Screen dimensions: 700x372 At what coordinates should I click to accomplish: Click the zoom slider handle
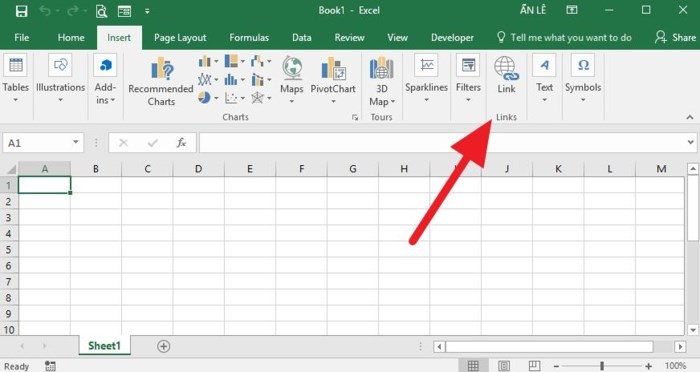point(602,366)
